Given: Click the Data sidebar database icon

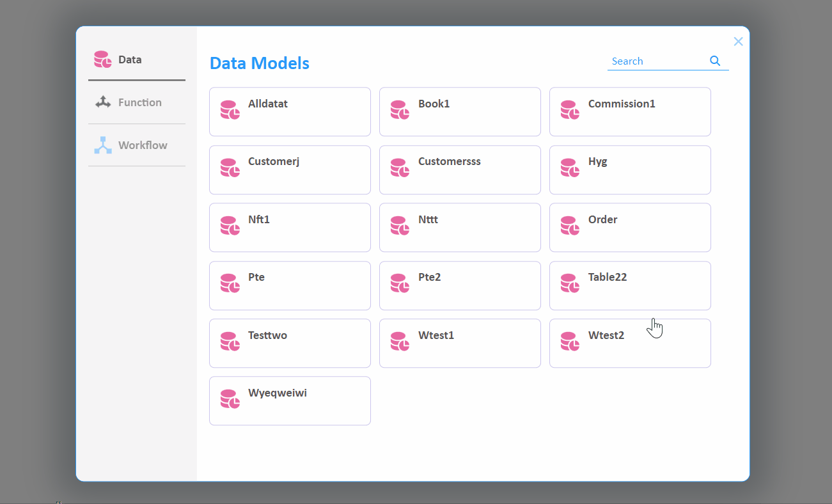Looking at the screenshot, I should click(103, 59).
